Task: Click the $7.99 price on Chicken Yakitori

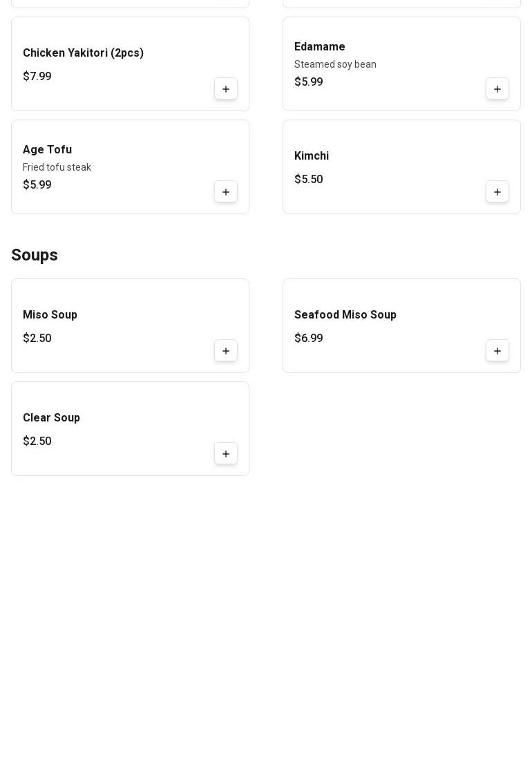Action: (x=37, y=77)
